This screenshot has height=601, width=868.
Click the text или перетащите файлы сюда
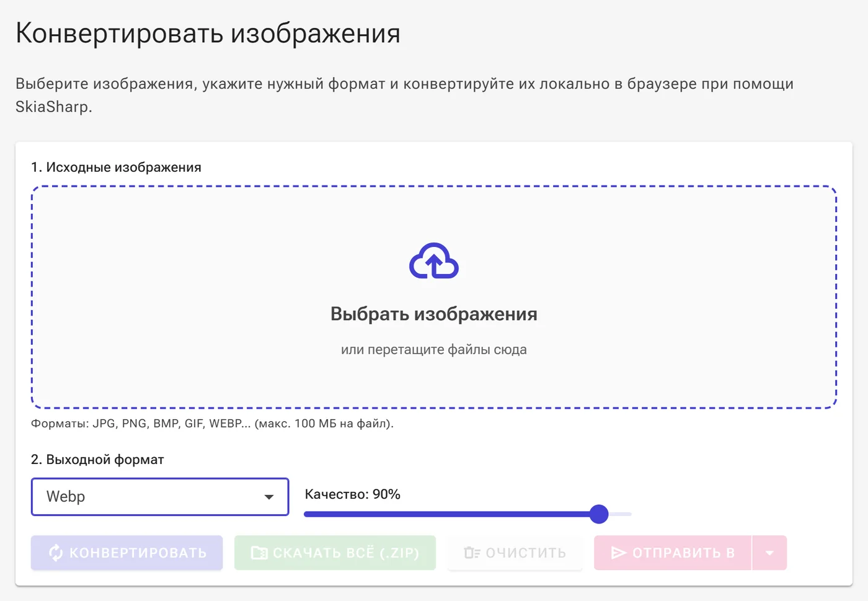(x=433, y=349)
